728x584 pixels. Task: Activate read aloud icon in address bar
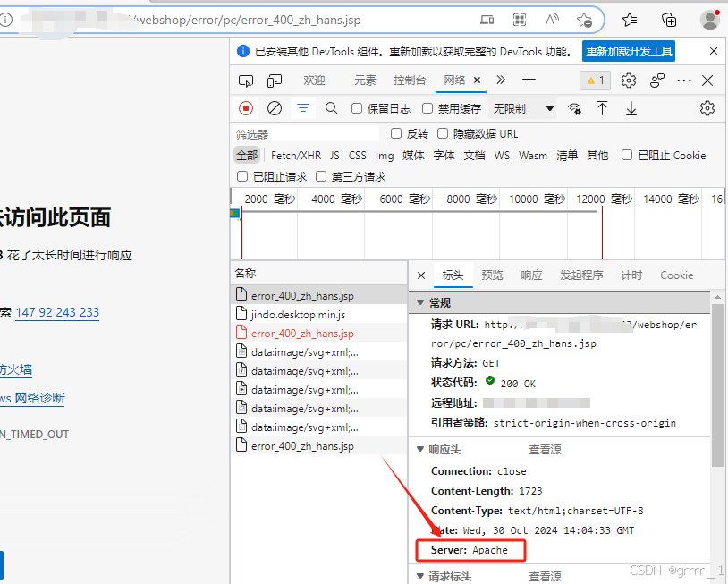point(552,20)
